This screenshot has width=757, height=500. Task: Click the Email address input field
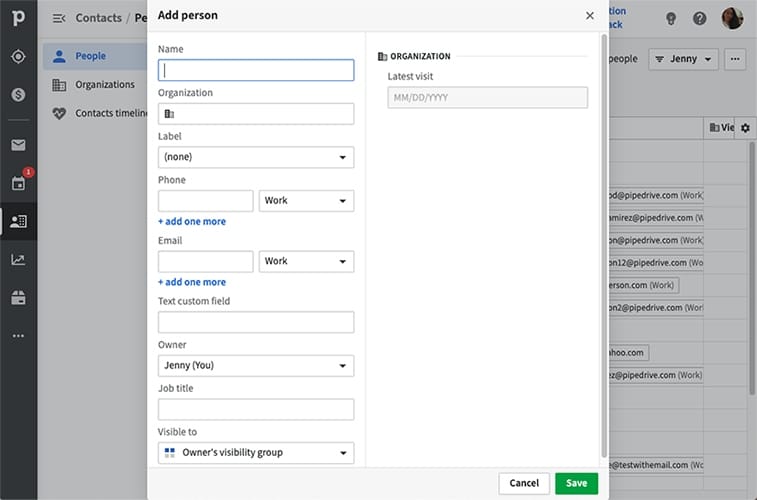[x=206, y=262]
